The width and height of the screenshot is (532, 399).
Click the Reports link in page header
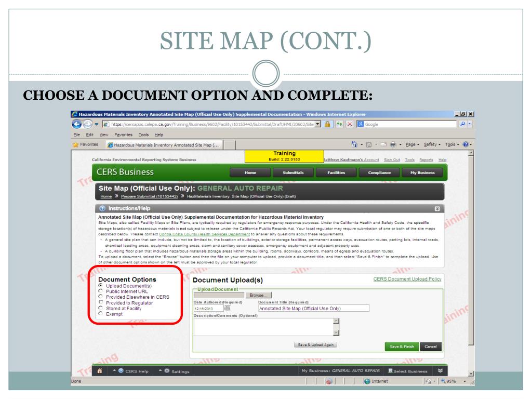[426, 160]
